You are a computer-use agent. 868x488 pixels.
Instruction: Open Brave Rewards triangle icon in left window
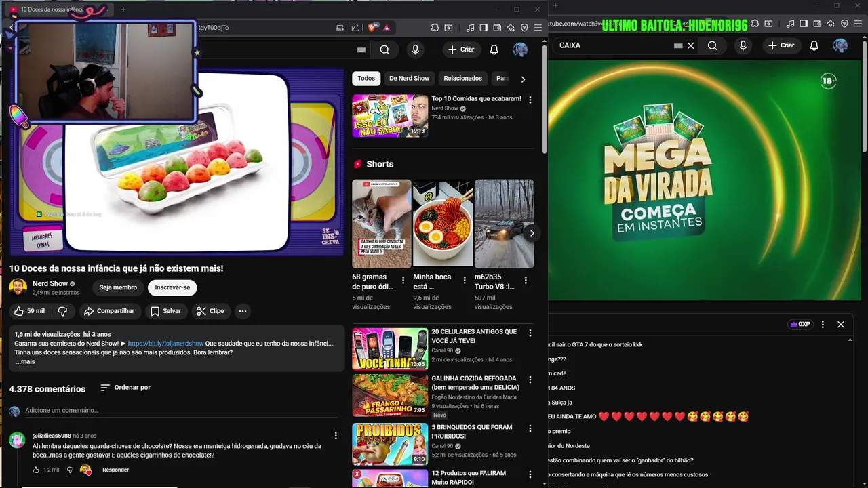click(387, 28)
